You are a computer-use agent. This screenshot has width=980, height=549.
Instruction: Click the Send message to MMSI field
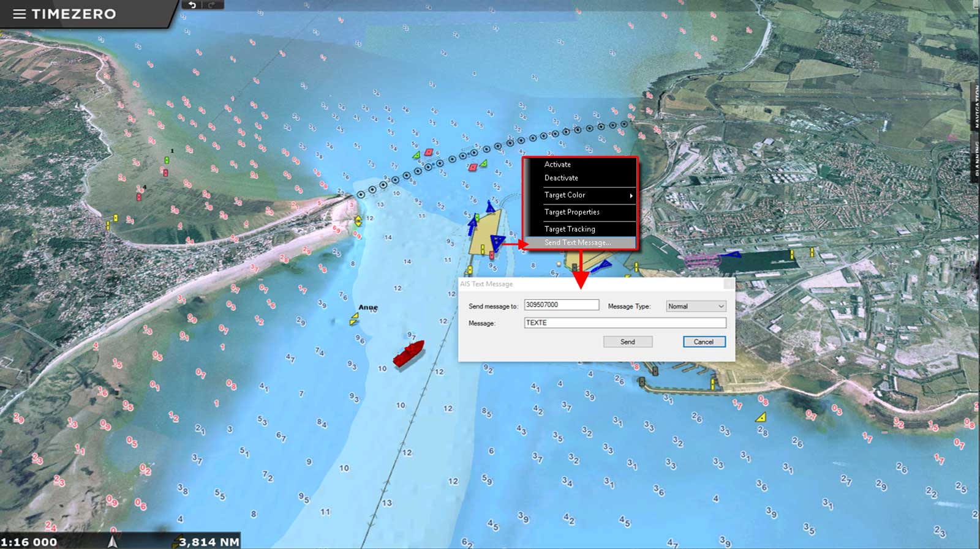point(561,305)
